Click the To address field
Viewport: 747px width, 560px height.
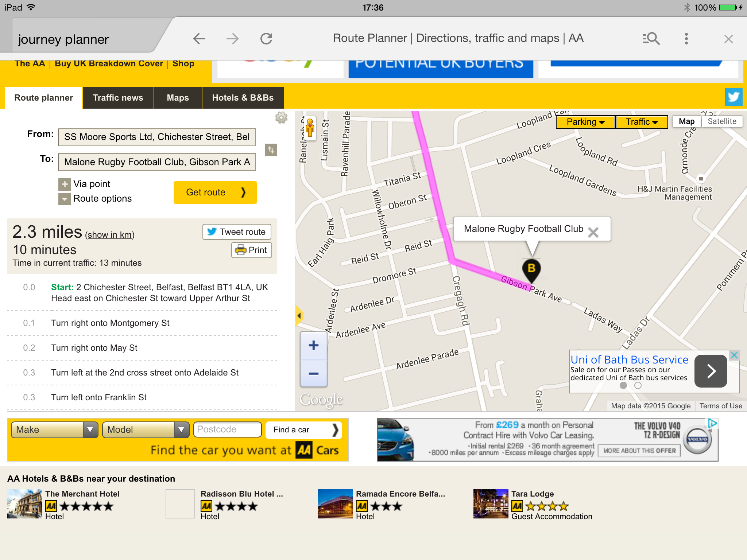click(x=157, y=162)
